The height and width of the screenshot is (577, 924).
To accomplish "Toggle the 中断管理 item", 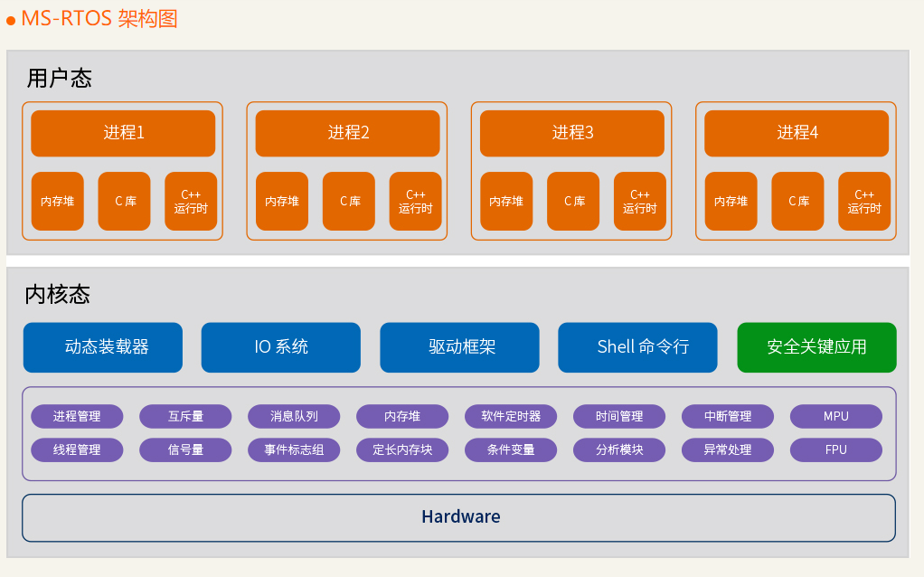I will pos(728,417).
